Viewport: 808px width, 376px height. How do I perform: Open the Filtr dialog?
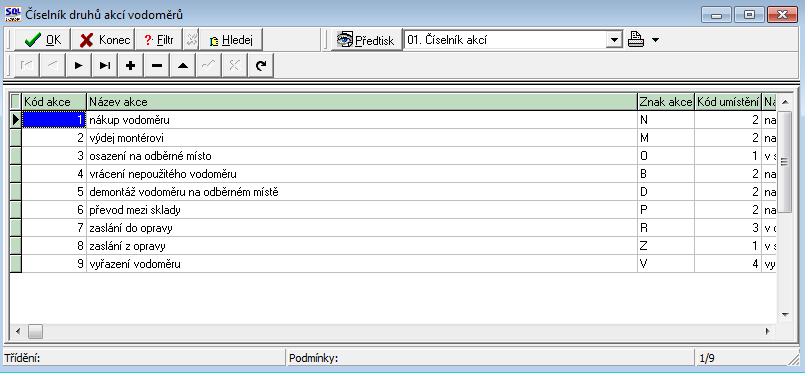tap(158, 40)
